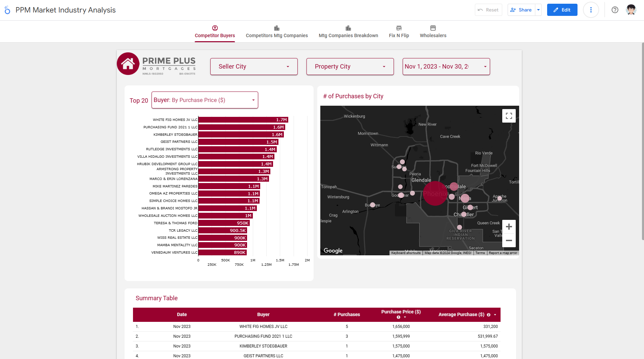Click the blue Edit button
Viewport: 644px width, 359px height.
tap(562, 10)
